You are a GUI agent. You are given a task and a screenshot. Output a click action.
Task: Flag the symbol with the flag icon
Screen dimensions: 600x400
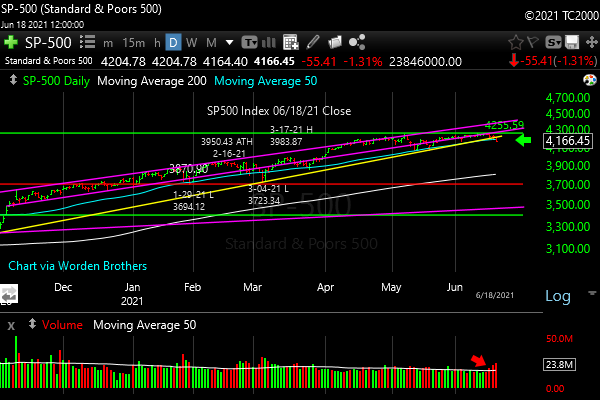(534, 43)
